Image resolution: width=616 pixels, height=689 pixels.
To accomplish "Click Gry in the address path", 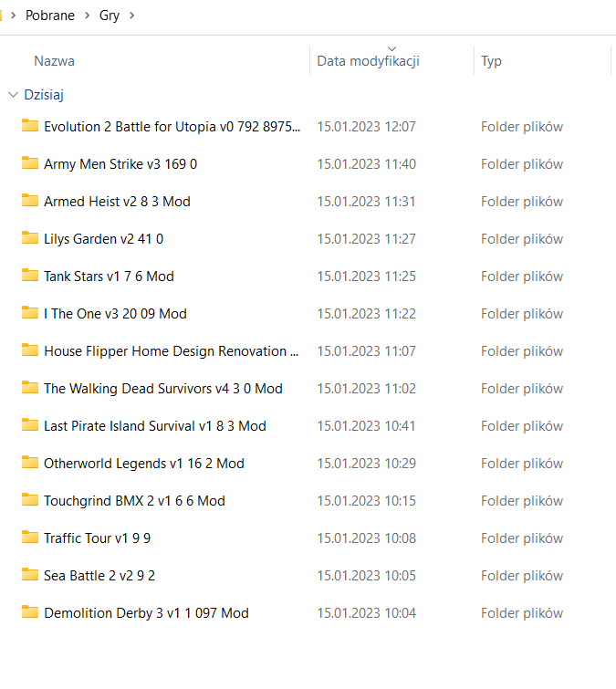I will tap(110, 16).
